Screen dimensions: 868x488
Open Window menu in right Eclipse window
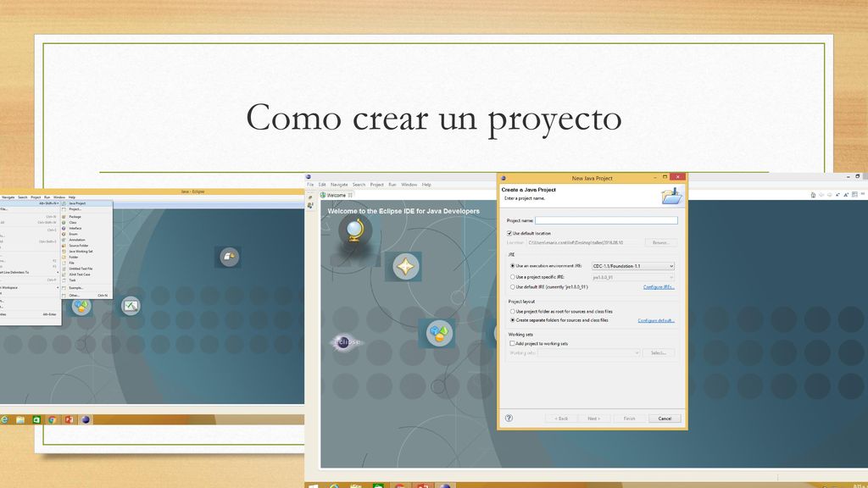(409, 185)
